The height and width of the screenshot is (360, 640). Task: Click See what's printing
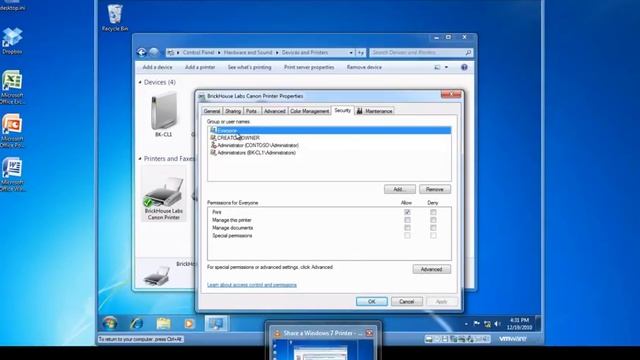[x=249, y=67]
